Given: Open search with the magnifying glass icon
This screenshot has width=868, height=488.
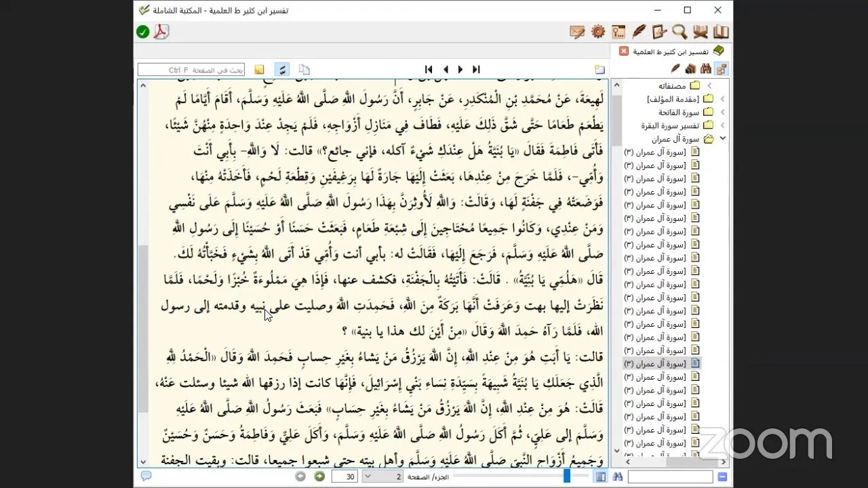Looking at the screenshot, I should (679, 32).
